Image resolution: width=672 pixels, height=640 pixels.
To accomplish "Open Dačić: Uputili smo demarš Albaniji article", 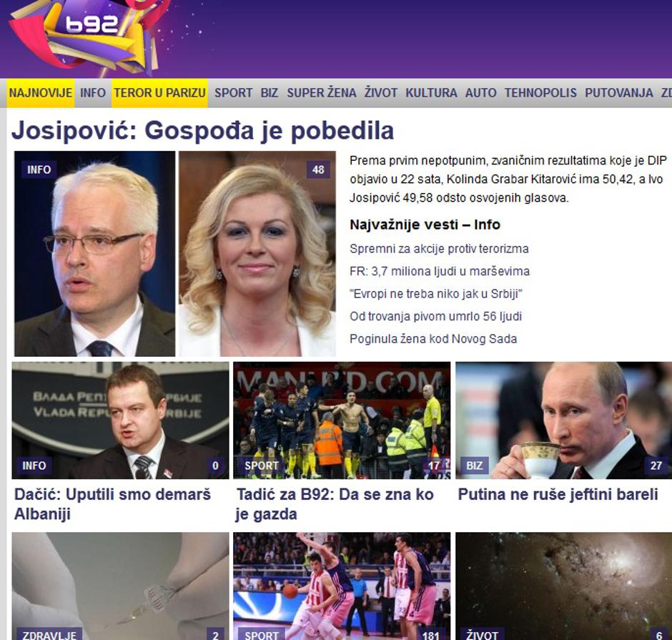I will pyautogui.click(x=112, y=503).
